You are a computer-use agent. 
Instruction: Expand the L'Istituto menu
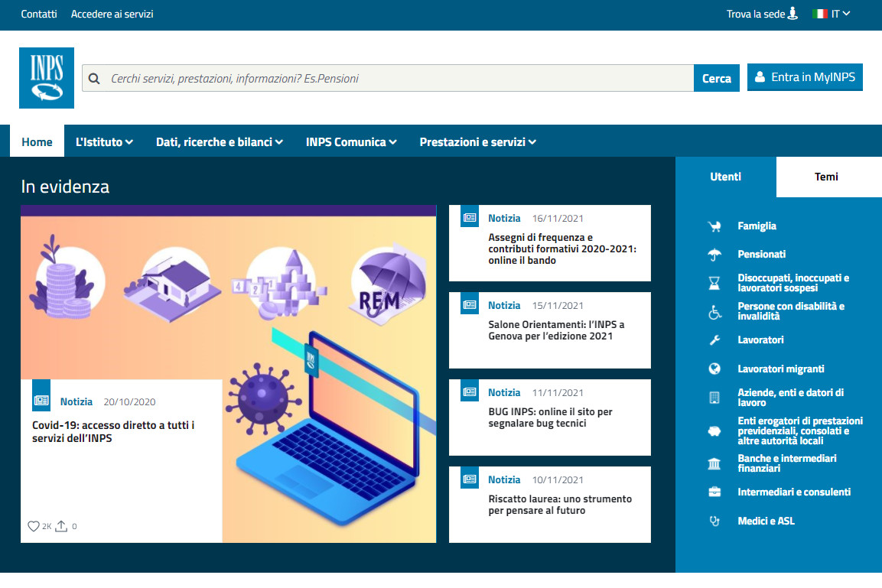coord(104,142)
